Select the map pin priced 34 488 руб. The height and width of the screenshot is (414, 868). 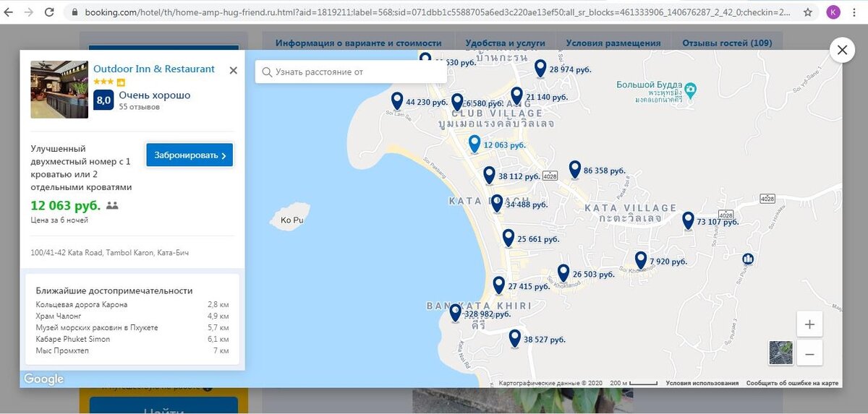[496, 204]
